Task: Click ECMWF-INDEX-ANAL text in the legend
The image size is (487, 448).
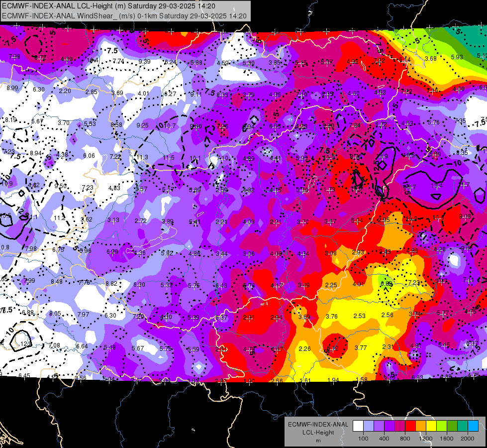Action: (318, 425)
